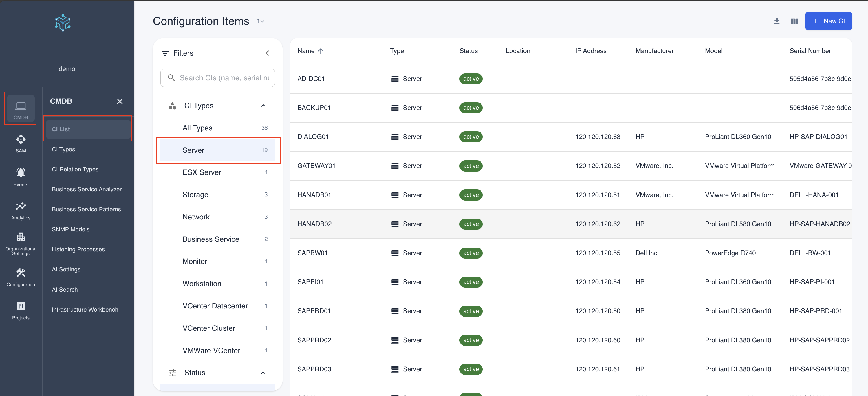This screenshot has height=396, width=868.
Task: Click the export download icon
Action: tap(777, 21)
